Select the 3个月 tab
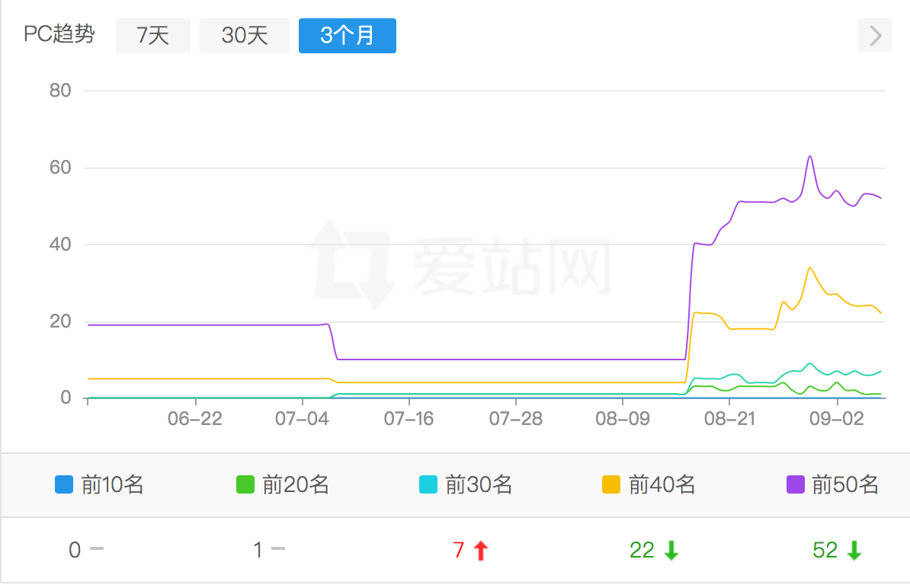This screenshot has width=910, height=588. (347, 35)
